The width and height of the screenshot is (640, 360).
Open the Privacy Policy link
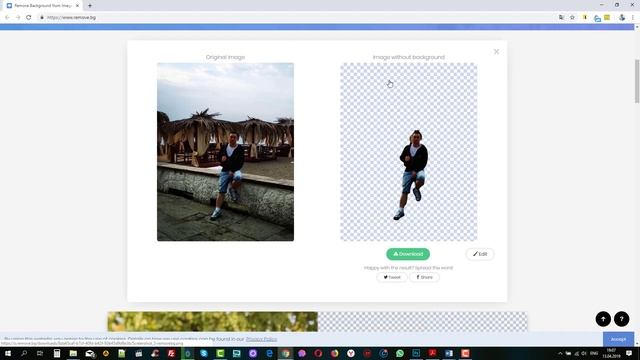pyautogui.click(x=261, y=339)
